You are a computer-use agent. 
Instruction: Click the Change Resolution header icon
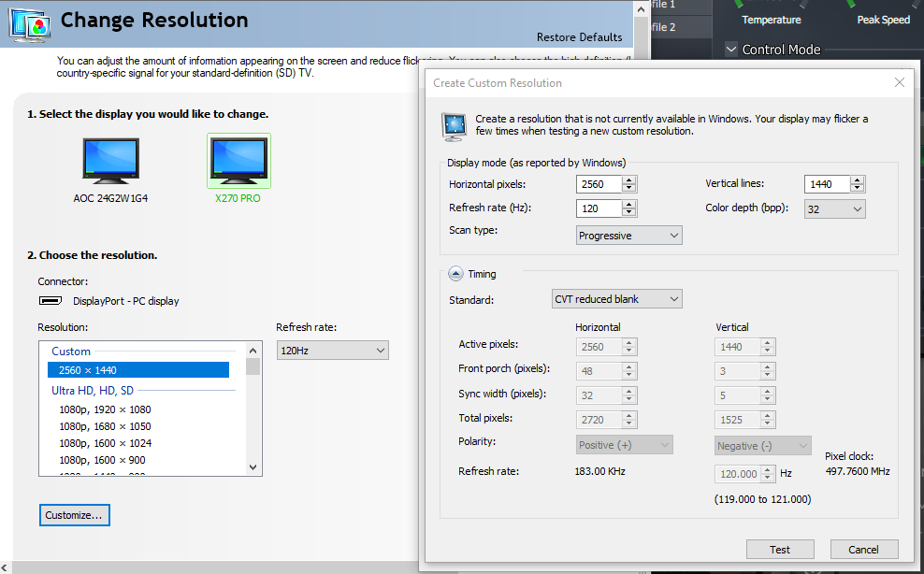[x=28, y=24]
